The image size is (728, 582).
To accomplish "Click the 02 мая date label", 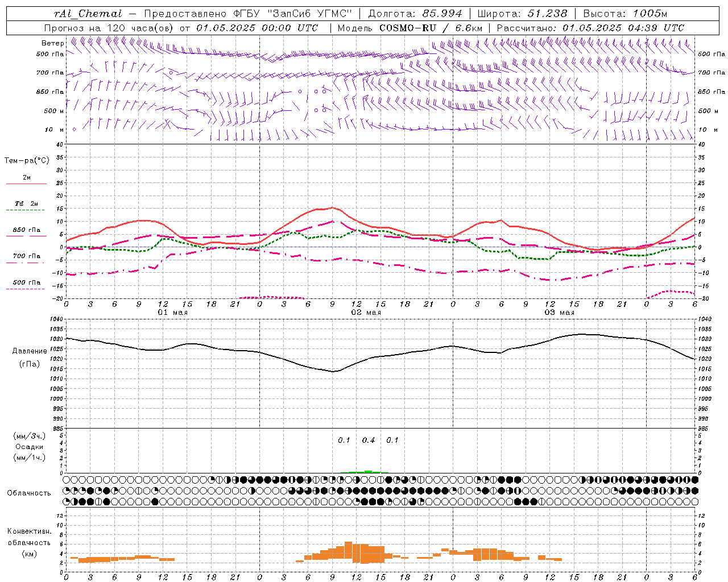I will [x=366, y=313].
